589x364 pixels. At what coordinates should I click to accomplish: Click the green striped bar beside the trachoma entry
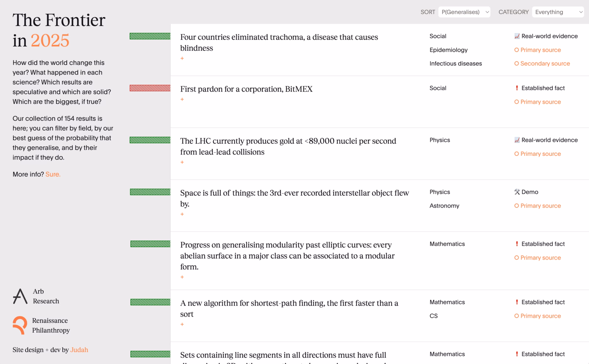[150, 36]
